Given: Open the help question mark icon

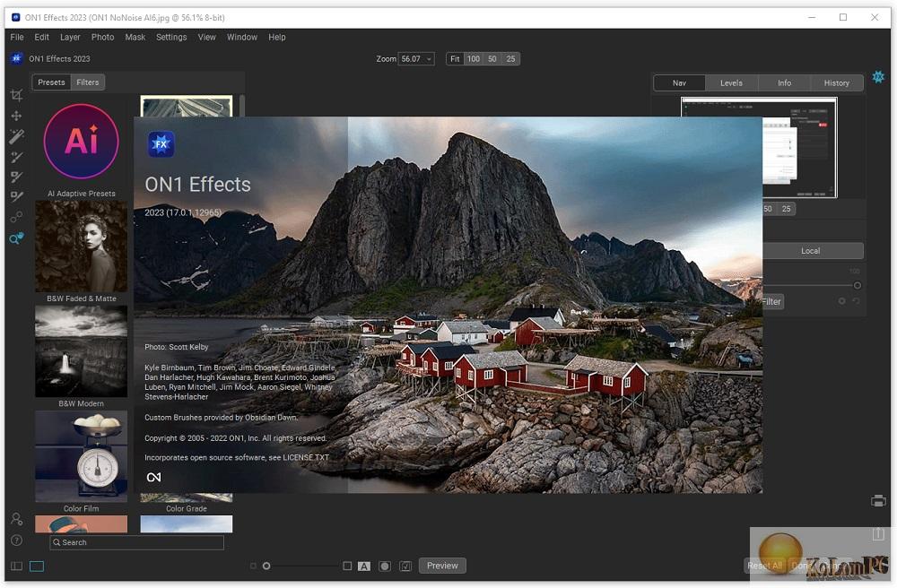Looking at the screenshot, I should pos(16,540).
